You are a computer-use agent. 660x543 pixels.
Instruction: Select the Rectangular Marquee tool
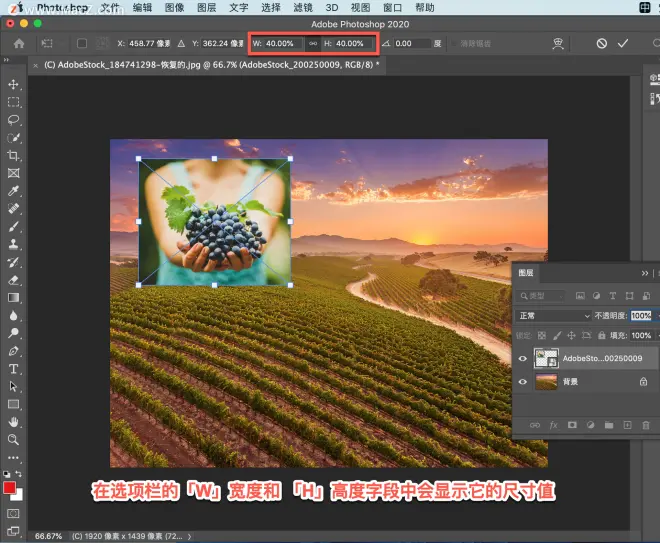13,102
